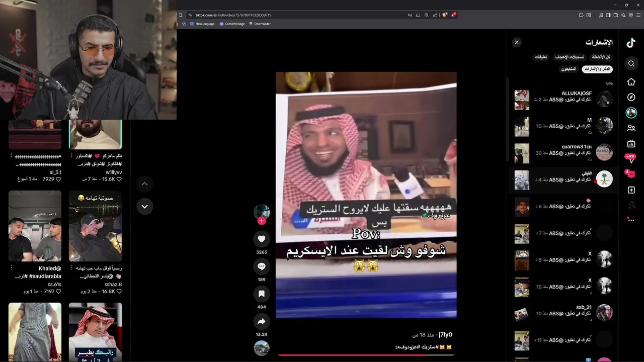Click the Upload plus icon in sidebar
Viewport: 644px width, 362px height.
click(631, 190)
